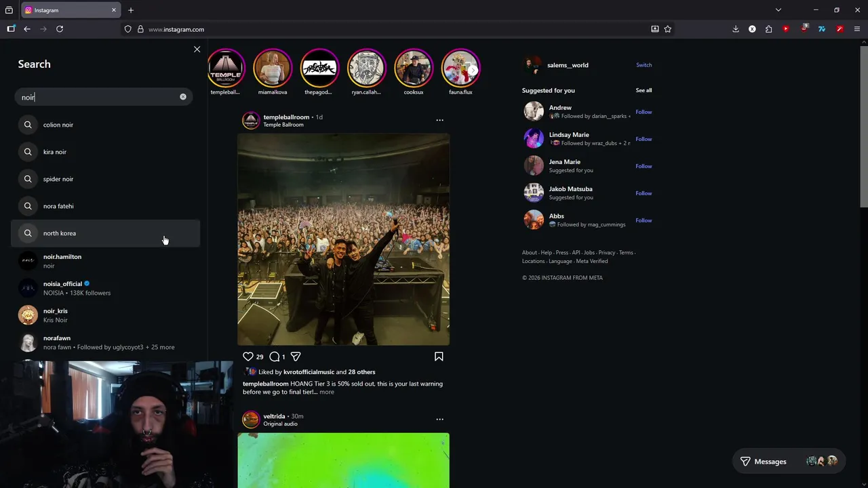Like the templeballroom post
This screenshot has width=868, height=488.
click(248, 357)
